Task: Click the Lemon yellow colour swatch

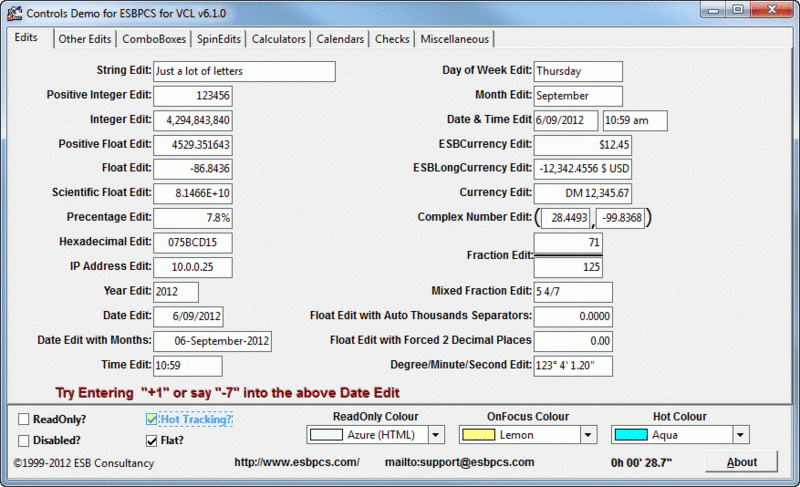Action: 479,435
